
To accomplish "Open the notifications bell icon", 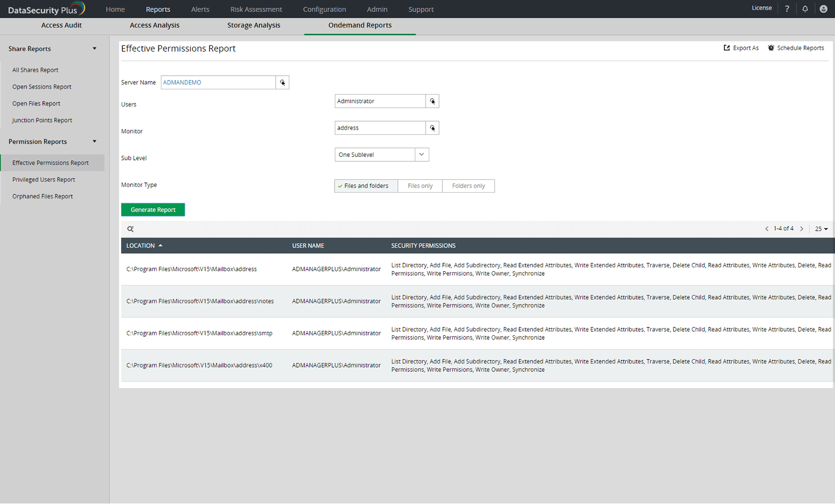I will [805, 9].
